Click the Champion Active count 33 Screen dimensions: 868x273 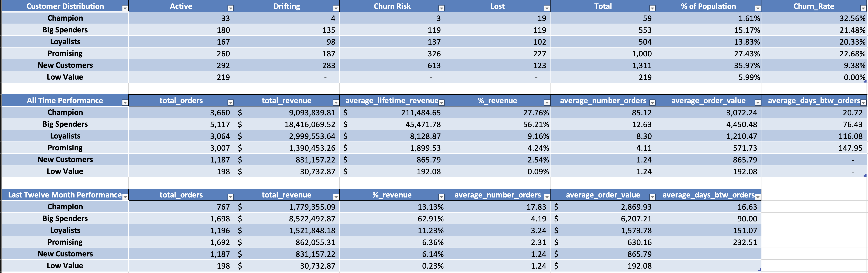click(181, 18)
